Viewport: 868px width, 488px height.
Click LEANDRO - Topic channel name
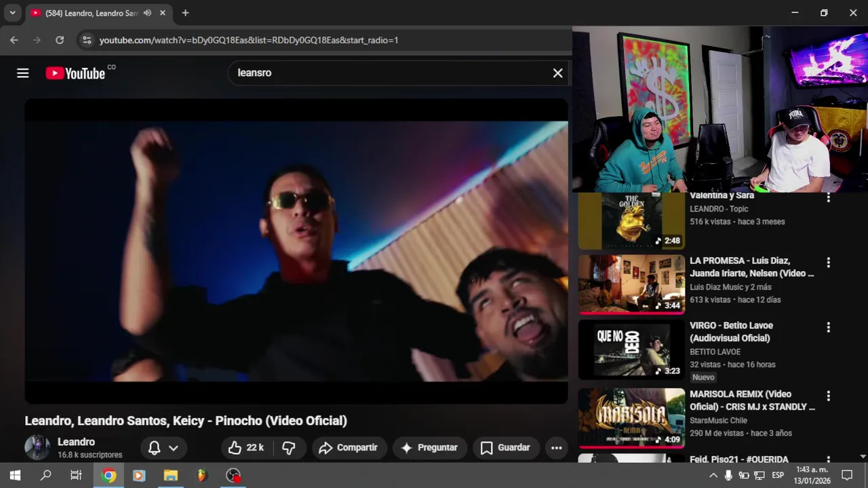719,209
